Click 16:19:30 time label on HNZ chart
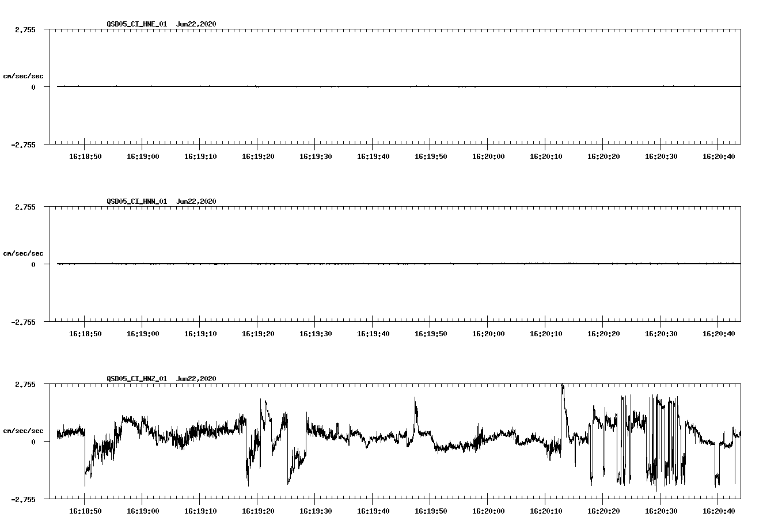 point(316,511)
